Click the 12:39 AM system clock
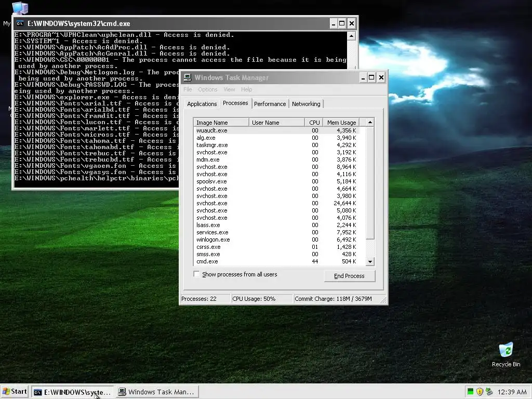532x399 pixels. 512,392
